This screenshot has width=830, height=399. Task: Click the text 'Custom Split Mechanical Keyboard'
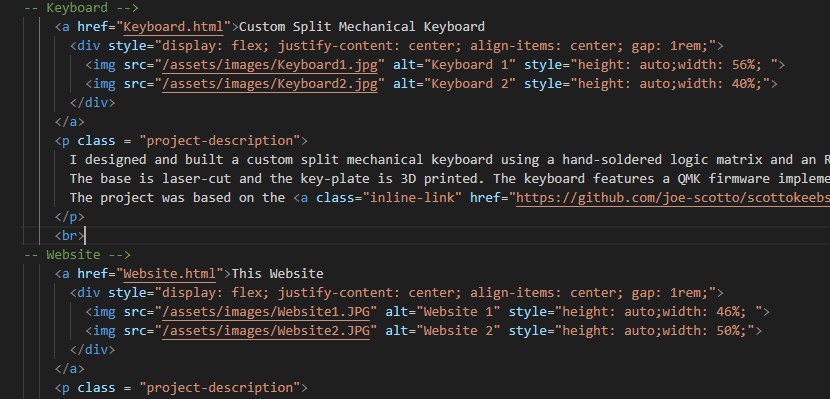click(x=362, y=26)
